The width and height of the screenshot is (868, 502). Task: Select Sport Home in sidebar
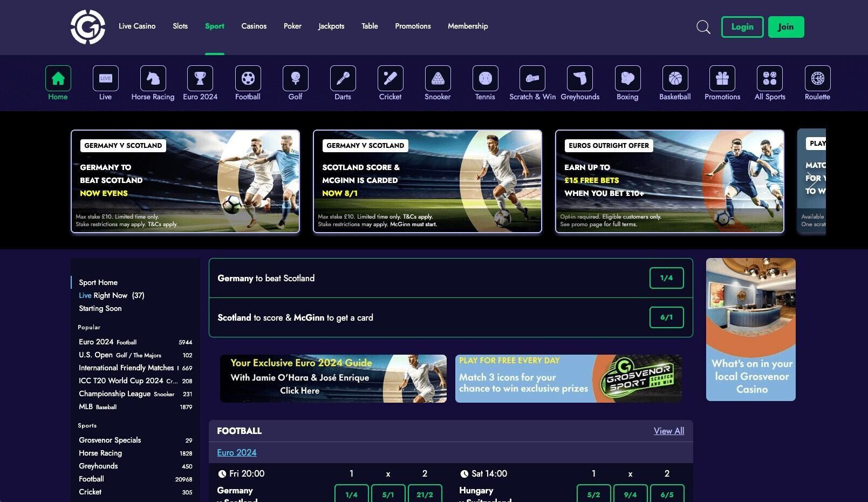pos(98,282)
